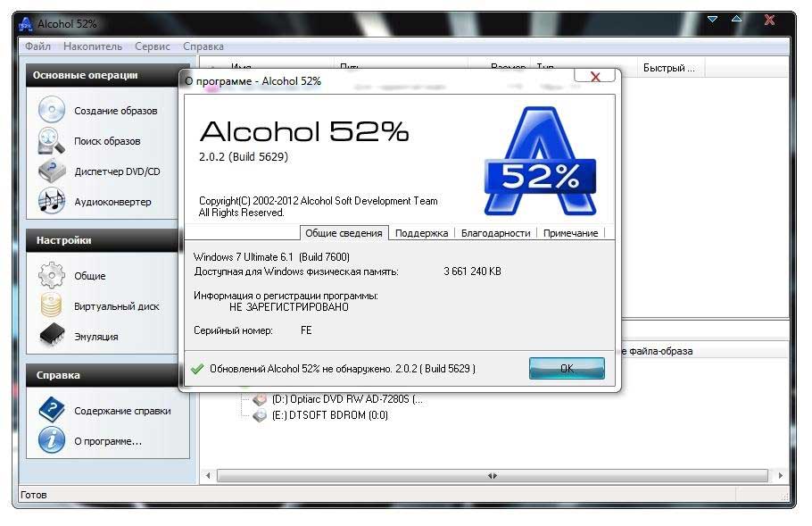Screen dimensions: 812x526
Task: Click the Готов status bar text
Action: [x=34, y=495]
